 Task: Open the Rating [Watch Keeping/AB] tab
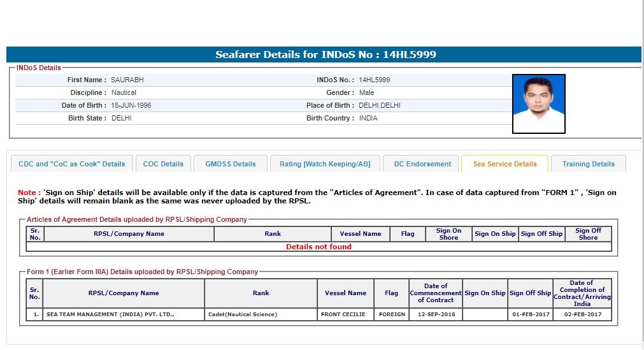pos(325,164)
